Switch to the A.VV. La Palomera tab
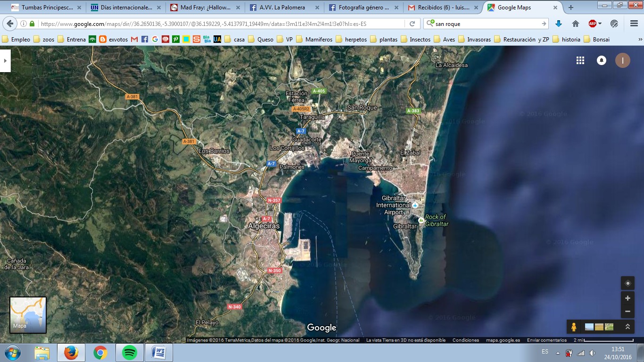The height and width of the screenshot is (362, 644). click(x=282, y=8)
